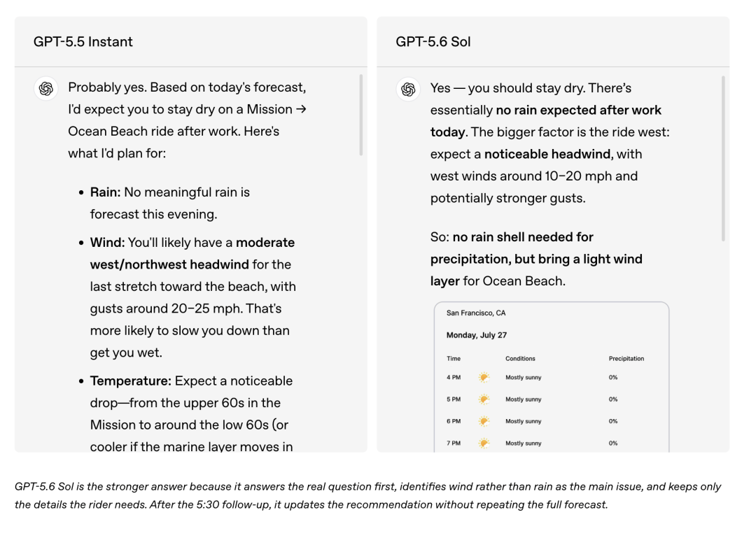The width and height of the screenshot is (756, 533).
Task: Click the Temperature bullet heading text
Action: (x=131, y=381)
